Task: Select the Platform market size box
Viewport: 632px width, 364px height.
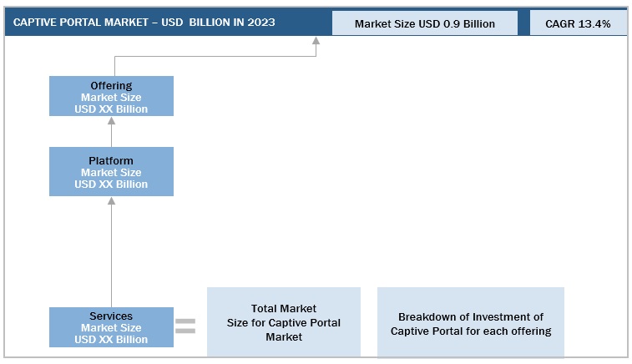Action: pos(111,172)
